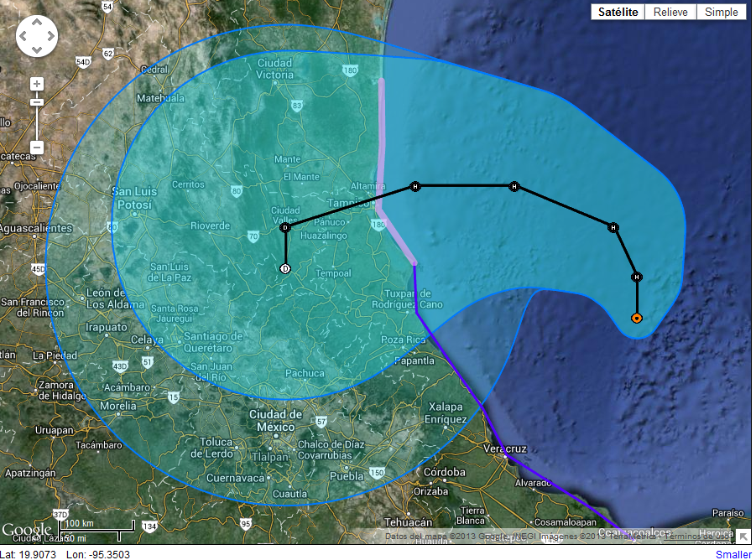Open the overview map corner arrow
This screenshot has width=756, height=560.
pos(743,536)
